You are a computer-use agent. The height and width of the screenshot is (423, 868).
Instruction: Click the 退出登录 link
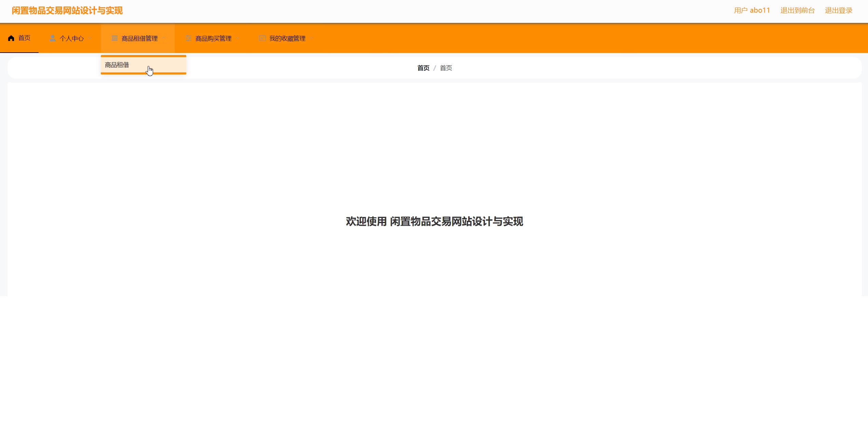(838, 11)
